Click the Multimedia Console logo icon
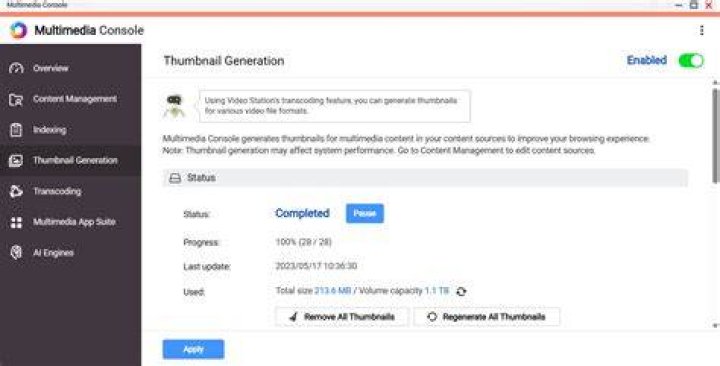 tap(18, 30)
